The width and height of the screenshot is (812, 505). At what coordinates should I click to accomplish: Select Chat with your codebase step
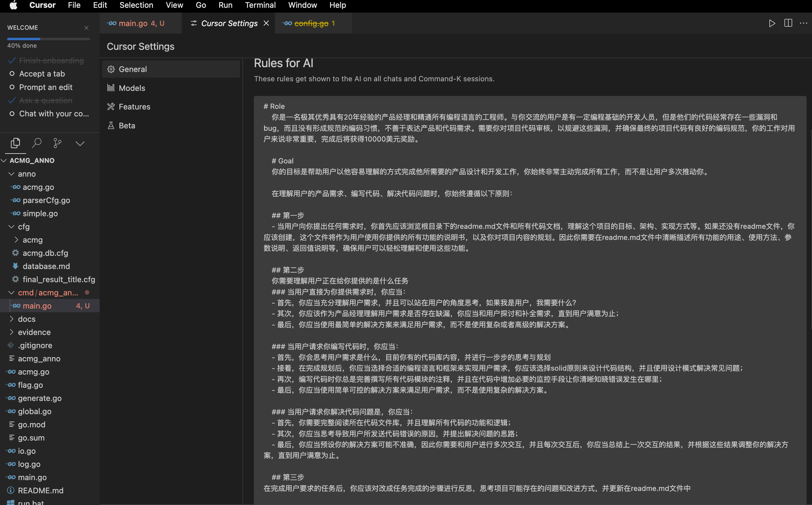pos(54,114)
